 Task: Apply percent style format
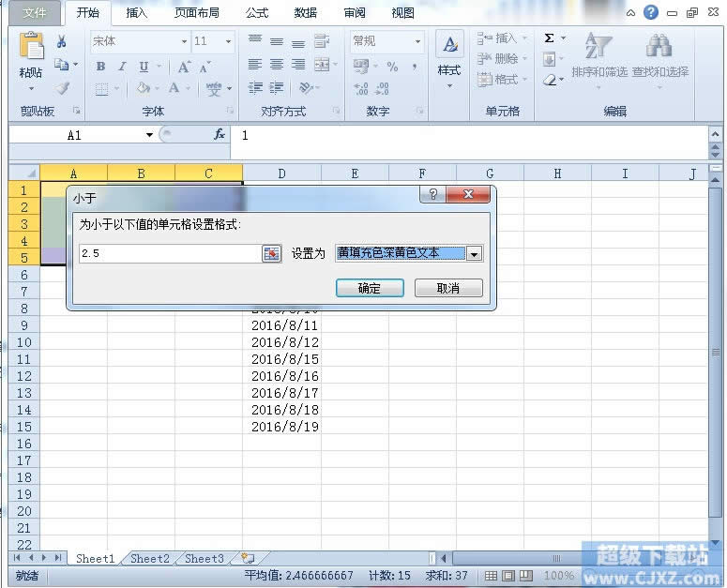point(392,67)
